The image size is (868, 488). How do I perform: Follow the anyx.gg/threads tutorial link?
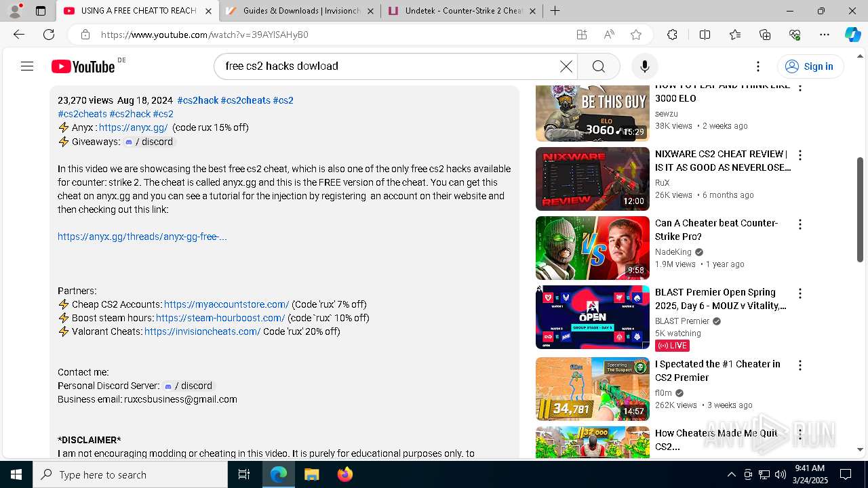(x=142, y=237)
